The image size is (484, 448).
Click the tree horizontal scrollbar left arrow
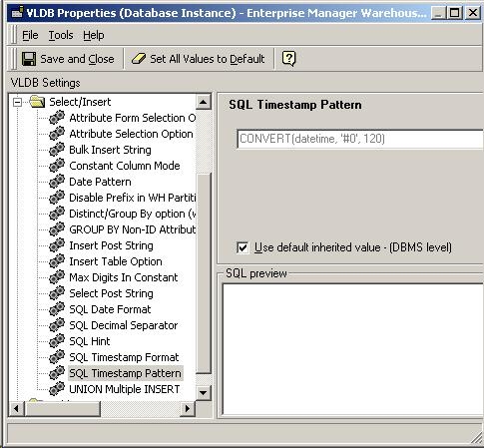coord(16,408)
